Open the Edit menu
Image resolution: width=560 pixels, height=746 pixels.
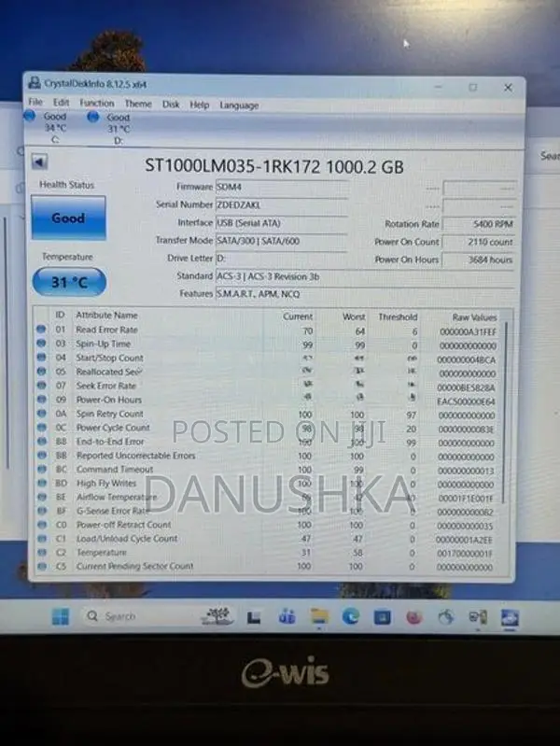(x=61, y=103)
